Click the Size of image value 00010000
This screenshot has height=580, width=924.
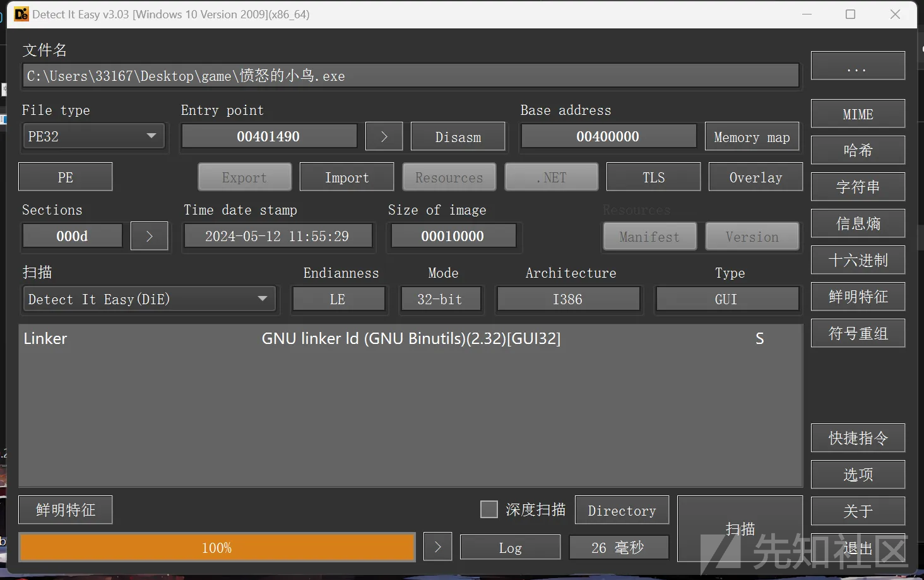pos(453,236)
